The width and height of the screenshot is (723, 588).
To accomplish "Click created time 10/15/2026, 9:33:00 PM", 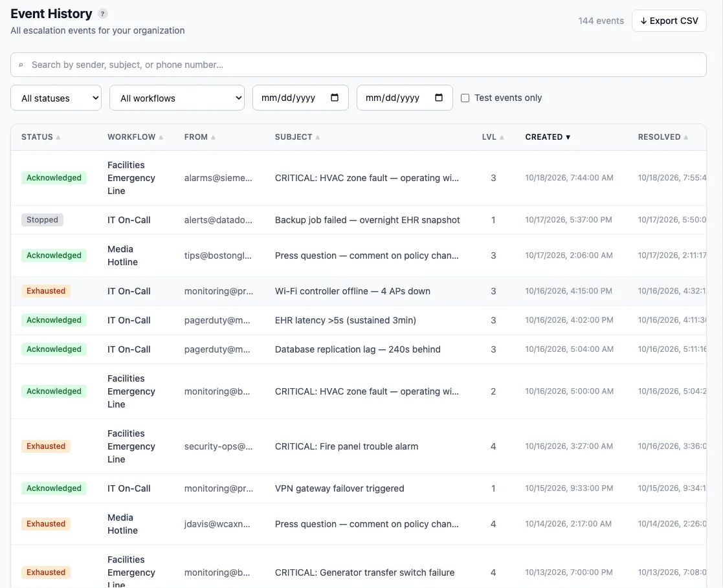I will pos(569,488).
